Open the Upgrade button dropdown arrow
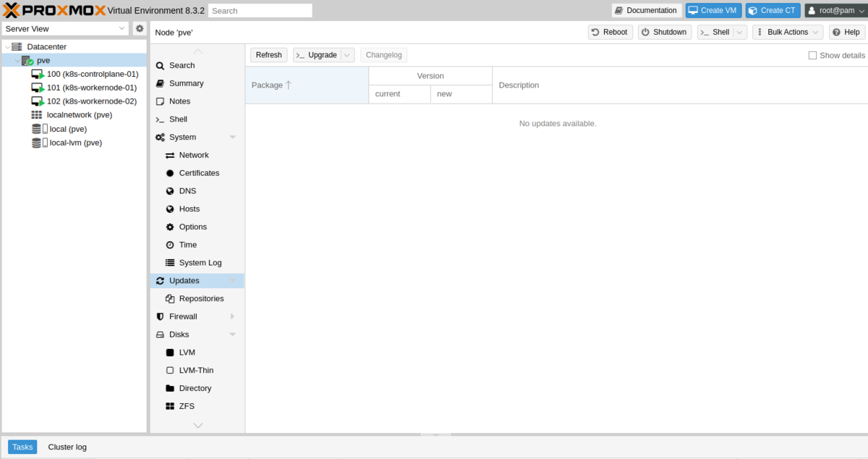 pos(347,55)
